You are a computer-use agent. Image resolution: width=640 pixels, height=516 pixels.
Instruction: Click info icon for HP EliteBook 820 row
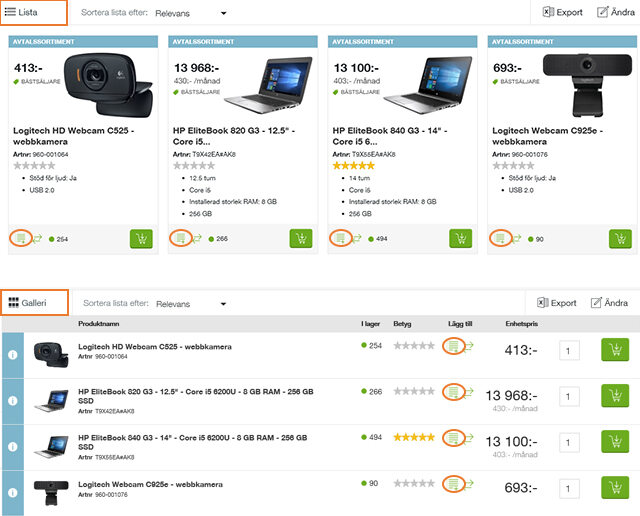pos(12,400)
